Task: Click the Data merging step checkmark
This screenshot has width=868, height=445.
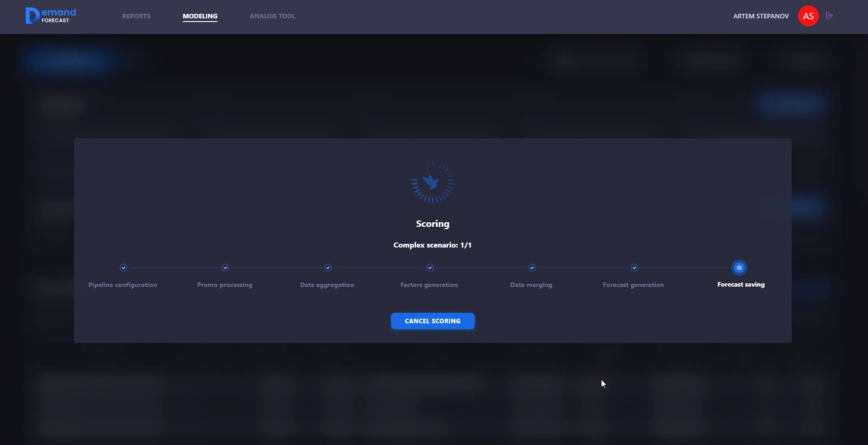Action: (x=532, y=268)
